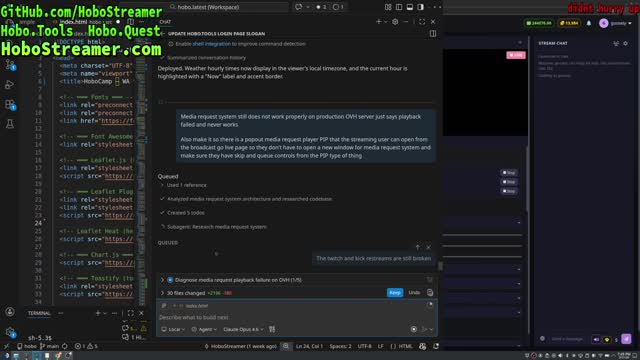640x360 pixels.
Task: Click the notification bell in stream site
Action: click(x=589, y=23)
